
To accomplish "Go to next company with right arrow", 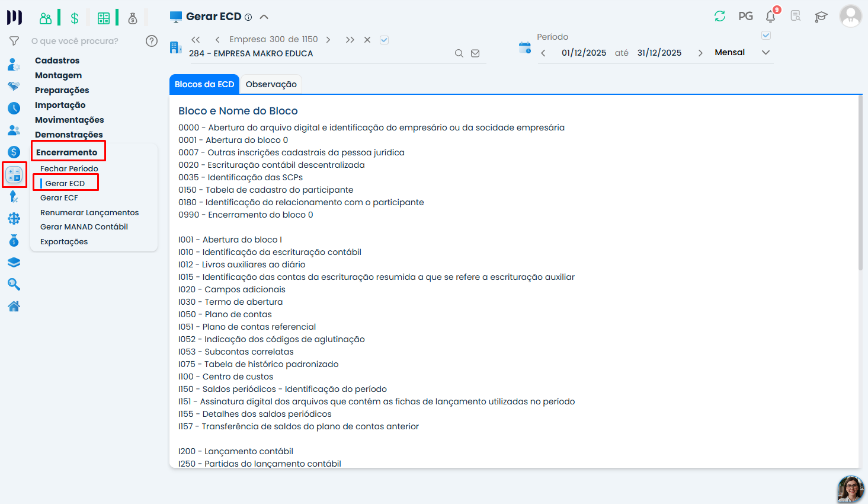I will (328, 40).
